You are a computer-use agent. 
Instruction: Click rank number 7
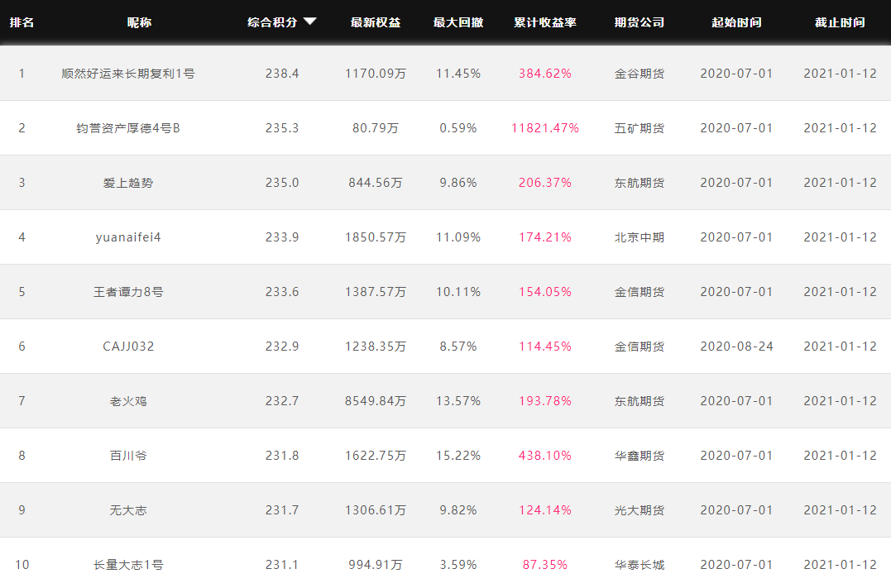click(22, 400)
